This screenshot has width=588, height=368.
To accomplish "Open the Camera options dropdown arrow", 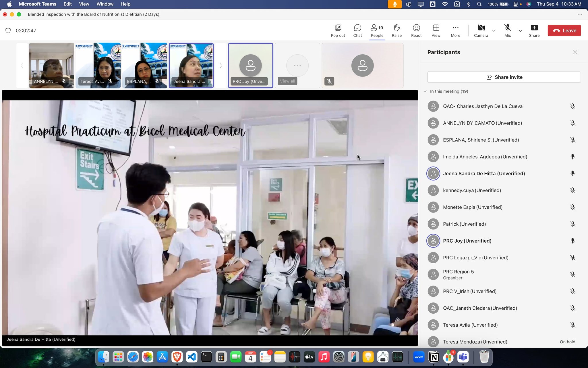I will click(494, 30).
